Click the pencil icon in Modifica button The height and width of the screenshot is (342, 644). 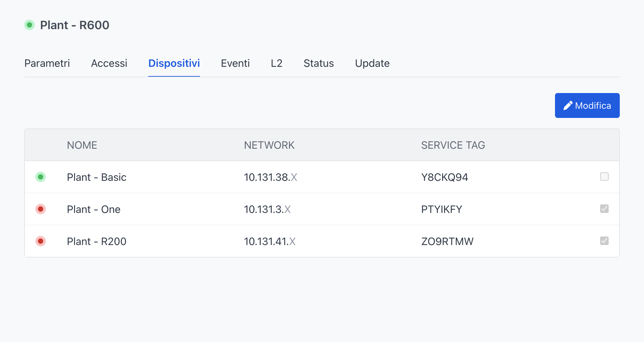point(568,105)
